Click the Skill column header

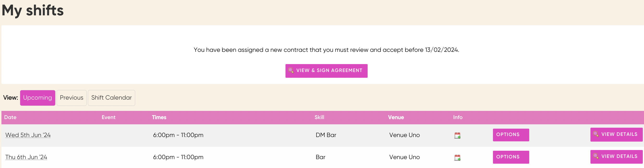coord(319,117)
